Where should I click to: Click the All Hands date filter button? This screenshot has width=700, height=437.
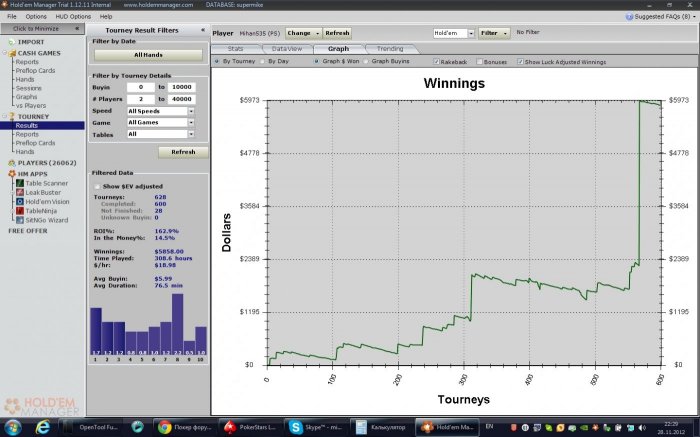pyautogui.click(x=148, y=55)
